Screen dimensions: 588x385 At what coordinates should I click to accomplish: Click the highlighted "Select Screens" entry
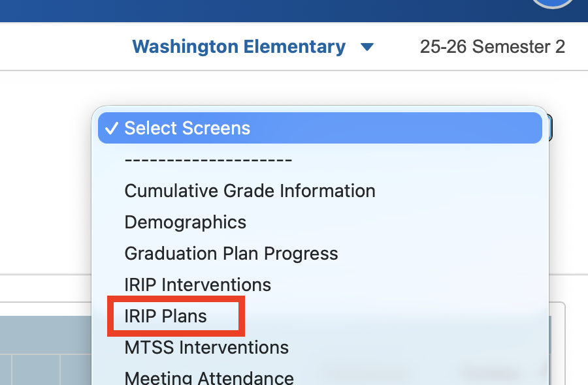click(320, 128)
